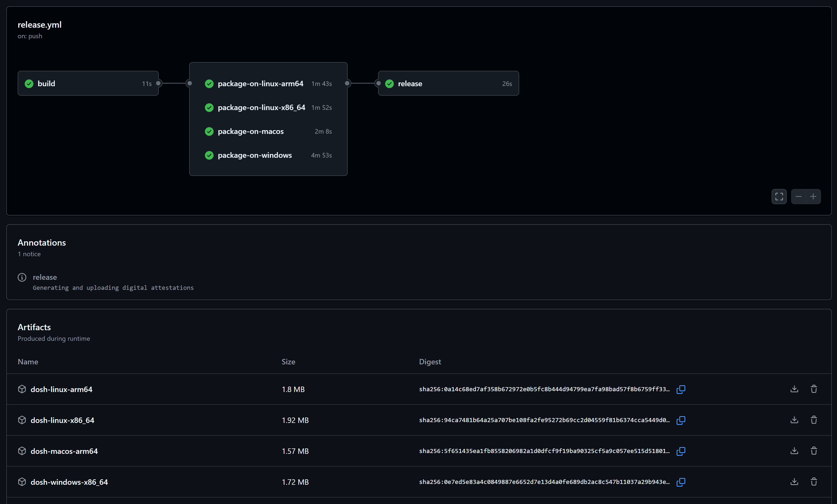Delete the dosh-linux-x86_64 artifact
The width and height of the screenshot is (837, 504).
click(814, 420)
